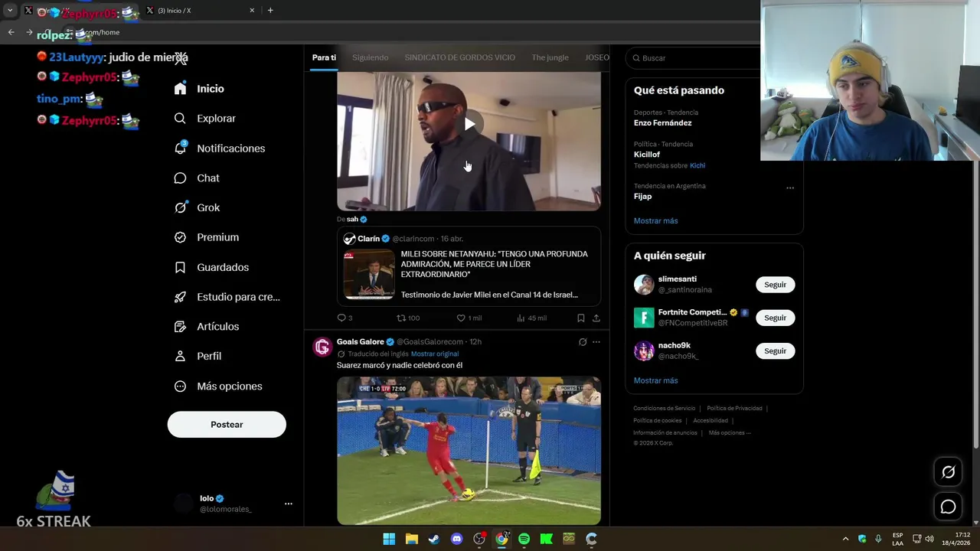The image size is (980, 551).
Task: Open the Más opciones circle icon
Action: click(x=180, y=386)
